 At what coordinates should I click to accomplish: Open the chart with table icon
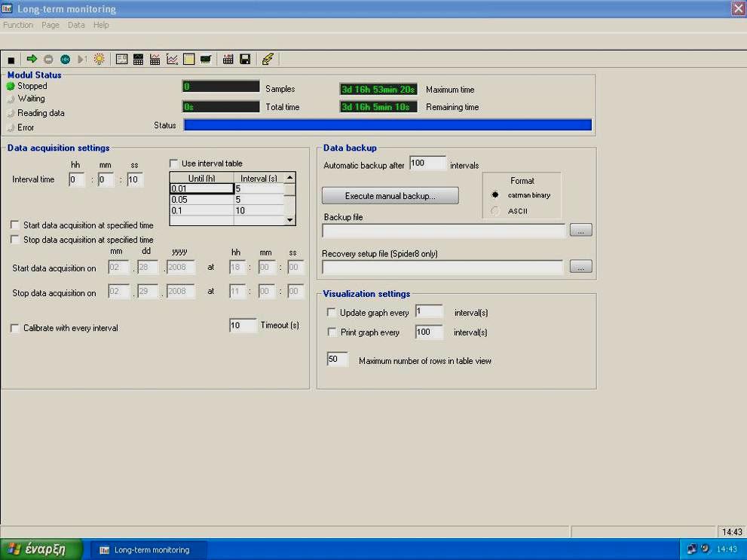pos(155,59)
